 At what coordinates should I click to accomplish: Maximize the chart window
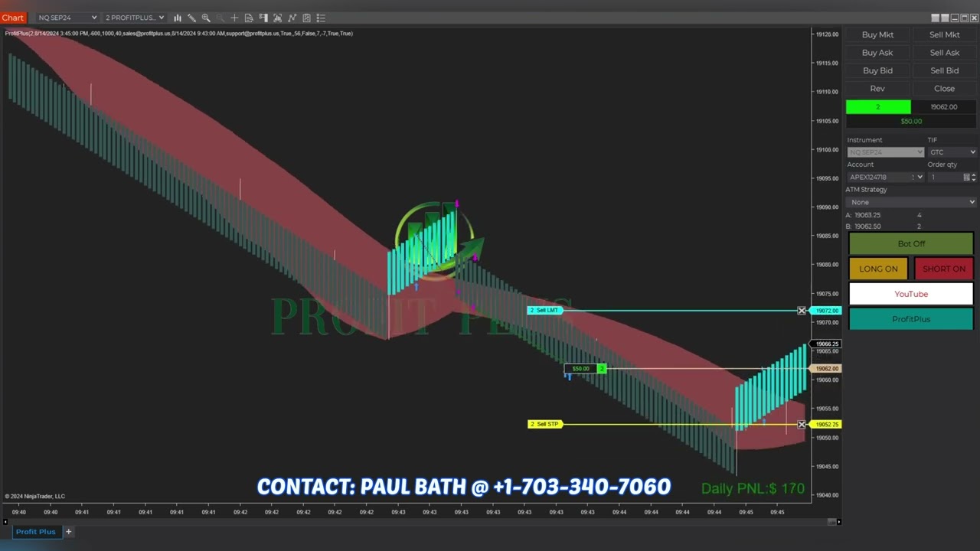coord(964,18)
